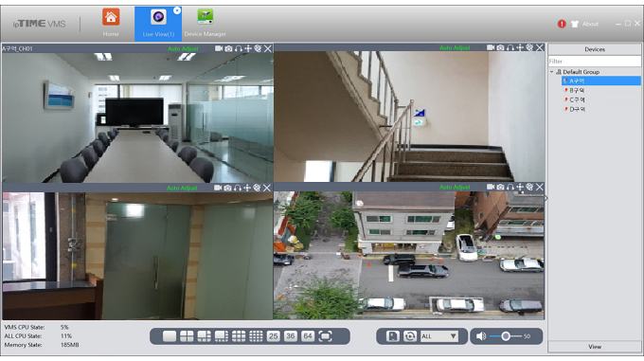
Task: Choose the 25-channel layout button
Action: (x=273, y=336)
